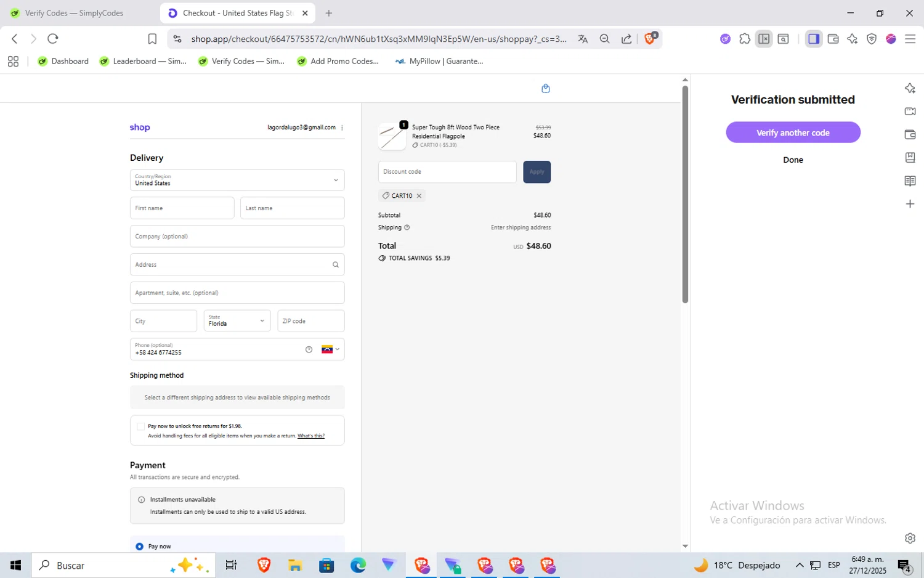Open the site settings icon in the address bar

tap(177, 39)
